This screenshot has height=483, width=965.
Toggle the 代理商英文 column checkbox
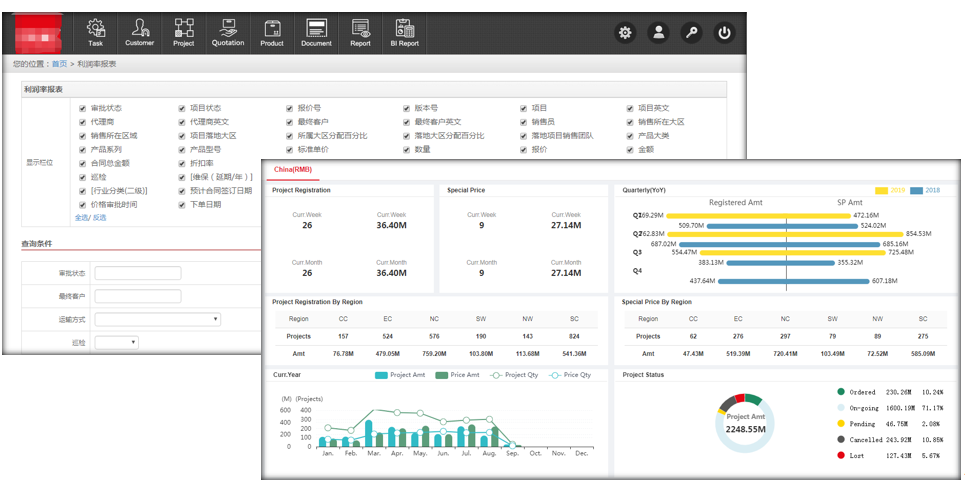(x=182, y=122)
